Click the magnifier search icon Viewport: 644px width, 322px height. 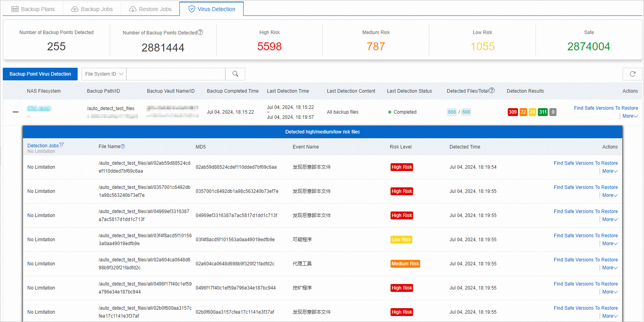[235, 74]
